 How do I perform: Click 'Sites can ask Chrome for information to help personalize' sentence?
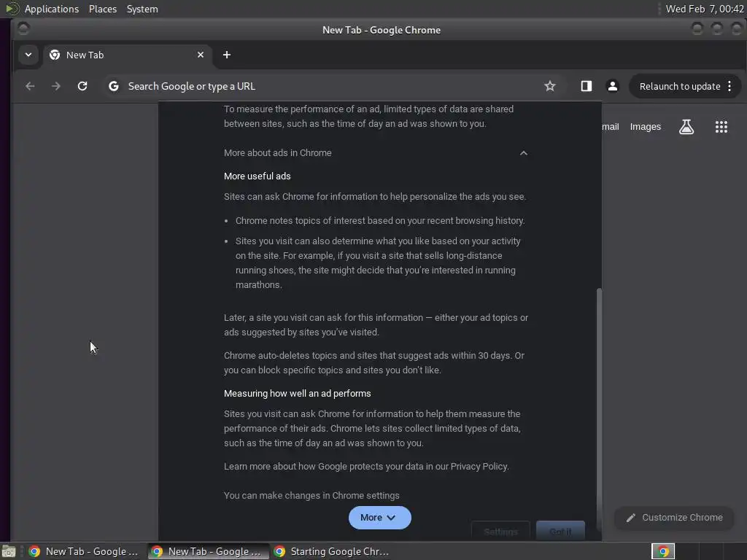click(x=375, y=197)
